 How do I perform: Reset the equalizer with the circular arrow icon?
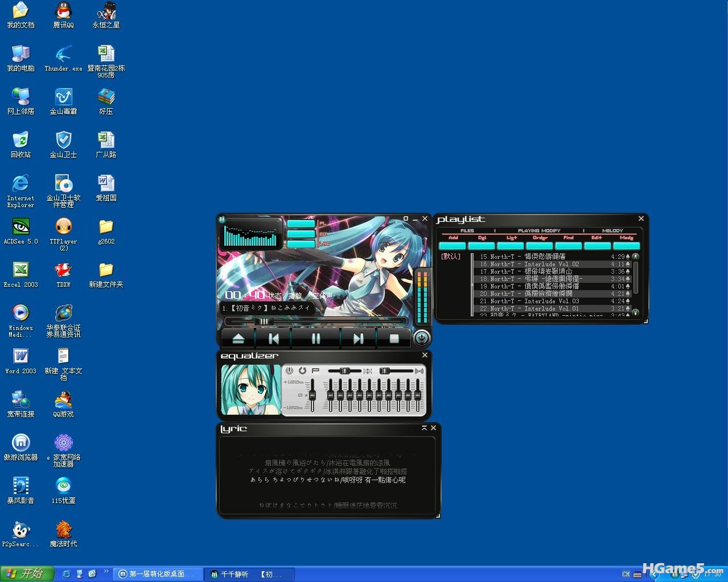tap(302, 370)
